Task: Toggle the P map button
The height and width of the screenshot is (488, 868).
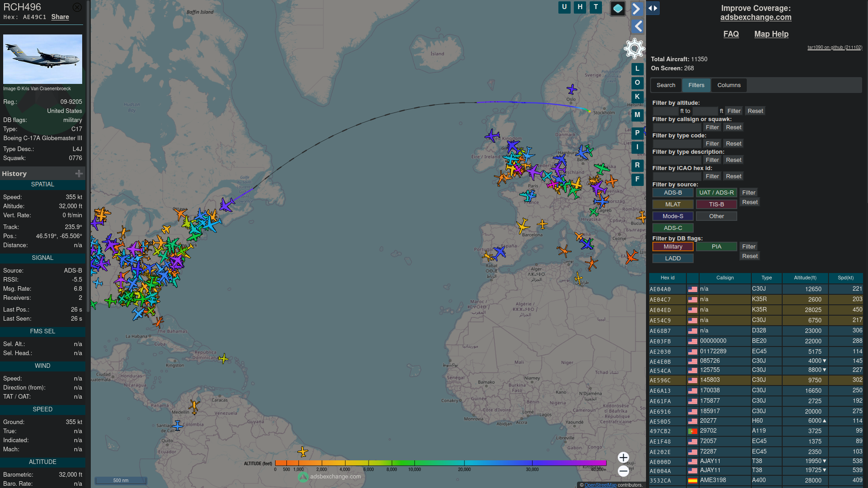Action: (x=637, y=133)
